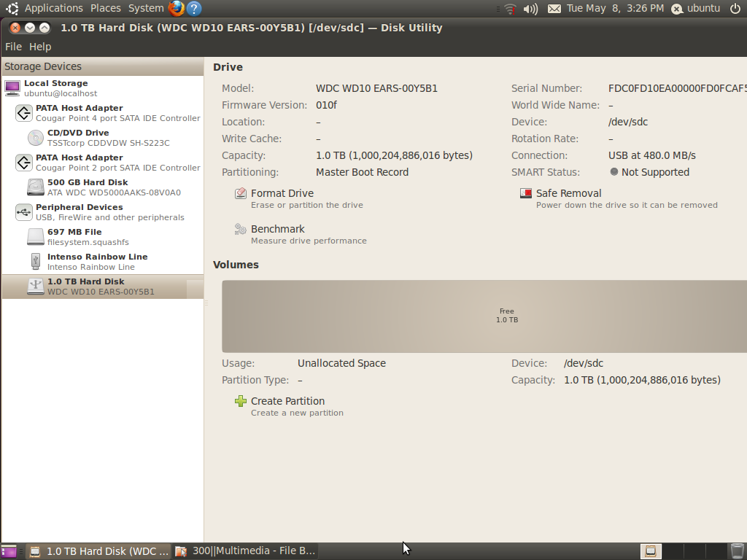Select 'TSSTcorp CDDVDW SH-S223C' text
This screenshot has height=560, width=747.
[x=108, y=143]
